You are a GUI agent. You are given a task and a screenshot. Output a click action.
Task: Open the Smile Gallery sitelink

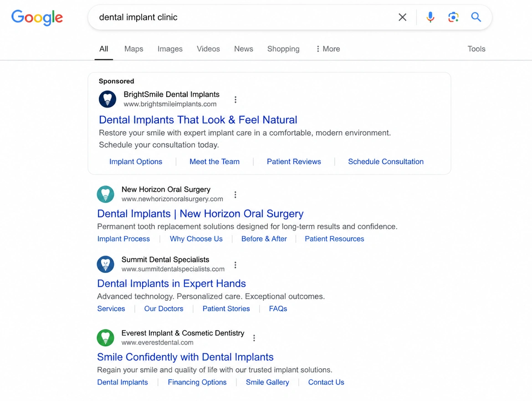coord(267,382)
